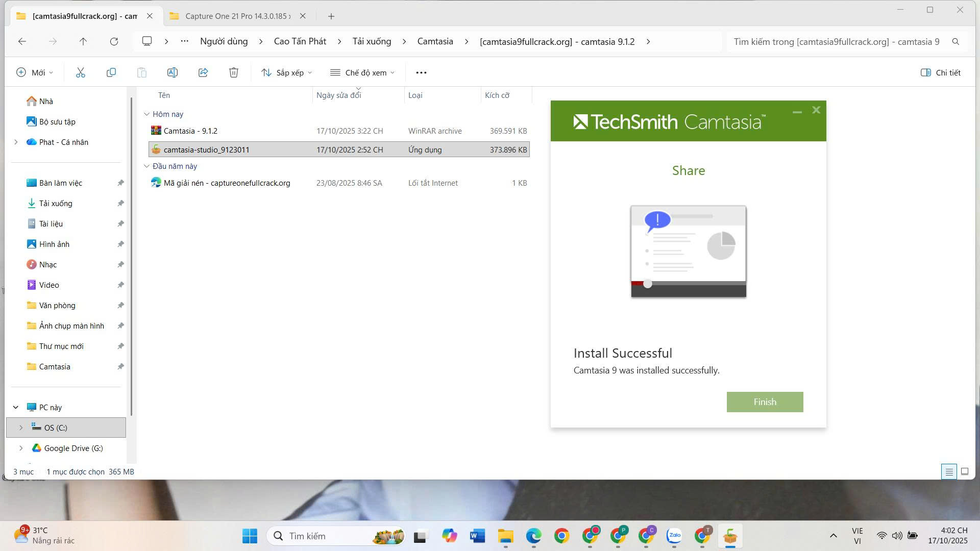Open Zalo from the taskbar
980x551 pixels.
(674, 536)
